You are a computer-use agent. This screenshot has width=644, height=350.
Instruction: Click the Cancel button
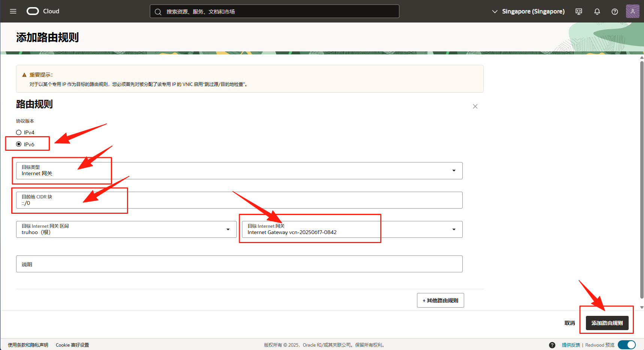pyautogui.click(x=569, y=323)
